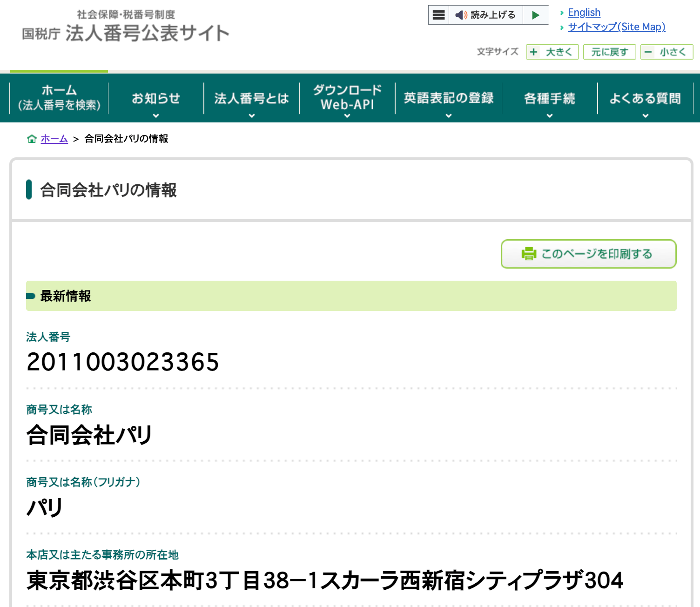The image size is (700, 607).
Task: Click the speaker read-aloud icon
Action: click(x=461, y=15)
